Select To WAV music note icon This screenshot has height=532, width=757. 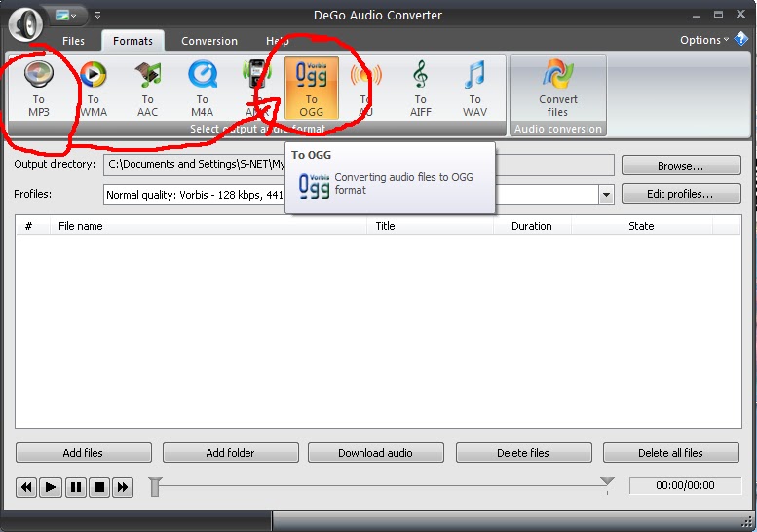(475, 89)
